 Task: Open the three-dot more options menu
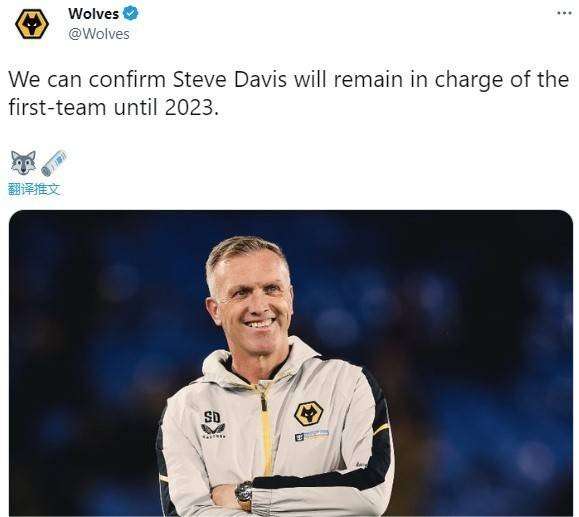[x=564, y=13]
